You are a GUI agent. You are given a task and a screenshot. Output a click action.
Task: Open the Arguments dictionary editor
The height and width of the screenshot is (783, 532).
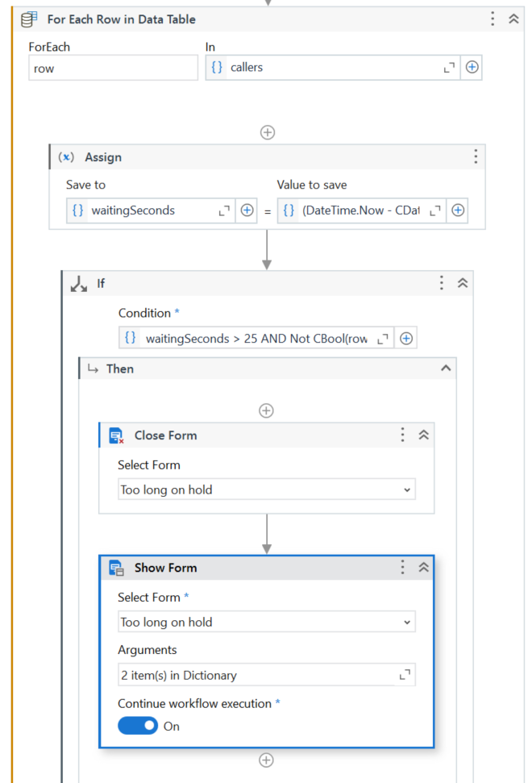point(405,675)
